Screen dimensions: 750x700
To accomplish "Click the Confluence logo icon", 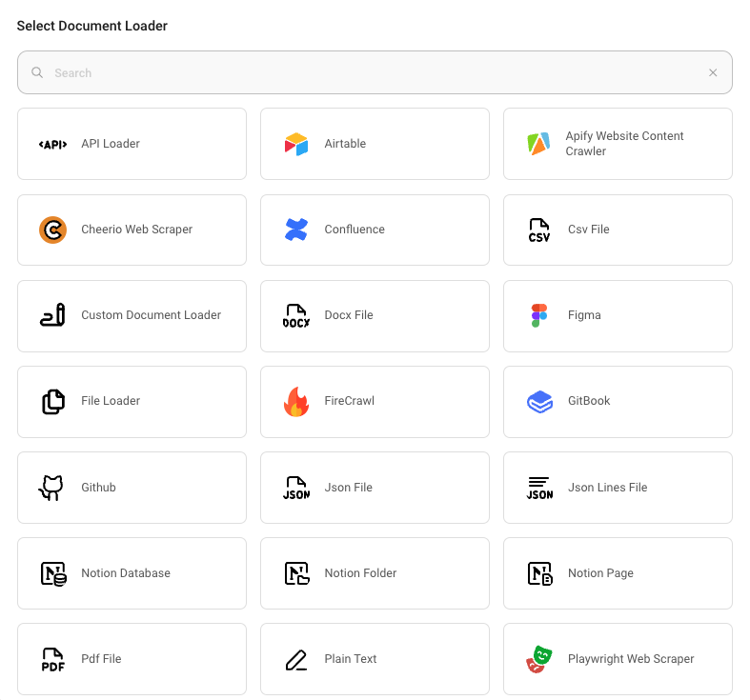I will click(296, 230).
